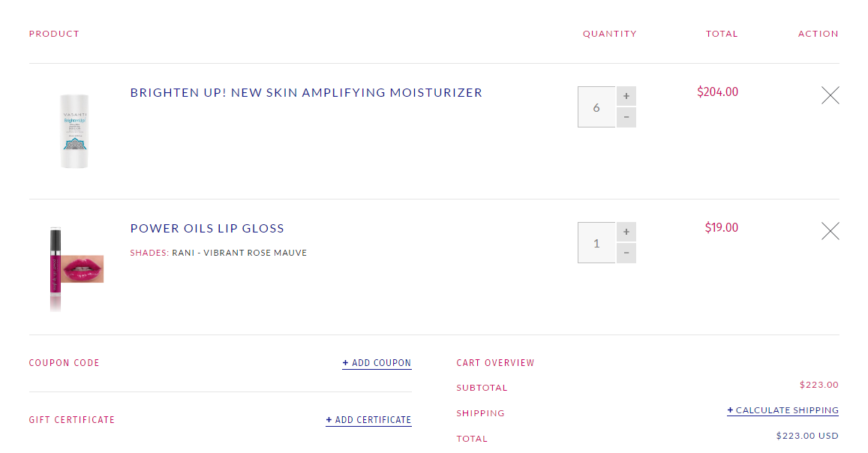
Task: Remove Brighten Up moisturizer from cart
Action: pyautogui.click(x=830, y=95)
